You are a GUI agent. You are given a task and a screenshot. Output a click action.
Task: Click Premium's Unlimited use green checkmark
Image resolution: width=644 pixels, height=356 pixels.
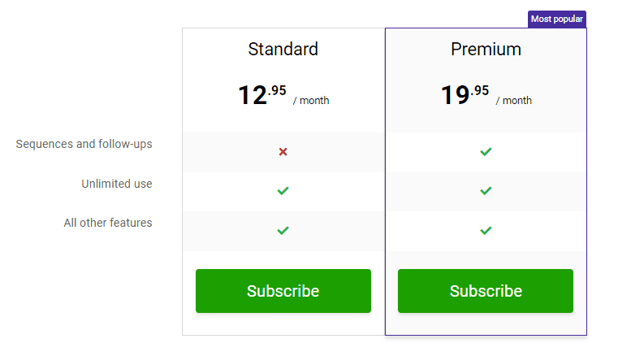486,191
